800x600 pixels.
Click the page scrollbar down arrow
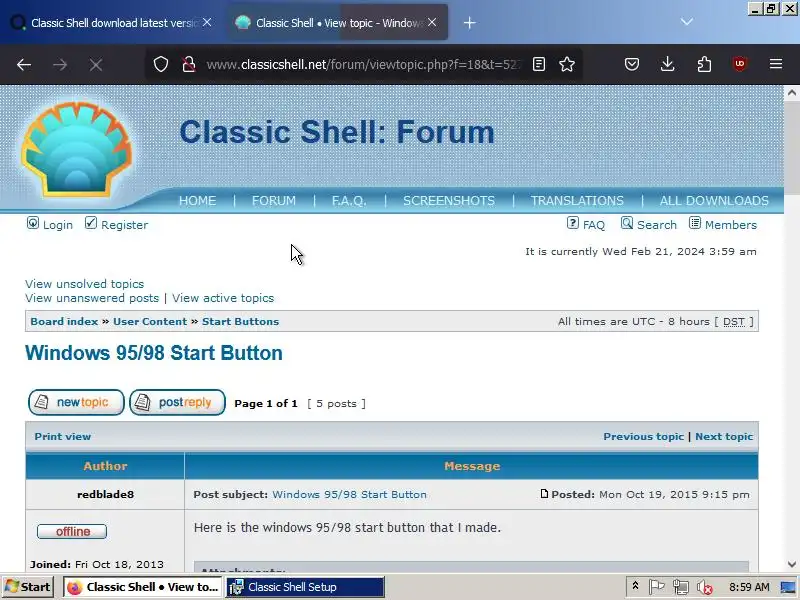[x=792, y=564]
